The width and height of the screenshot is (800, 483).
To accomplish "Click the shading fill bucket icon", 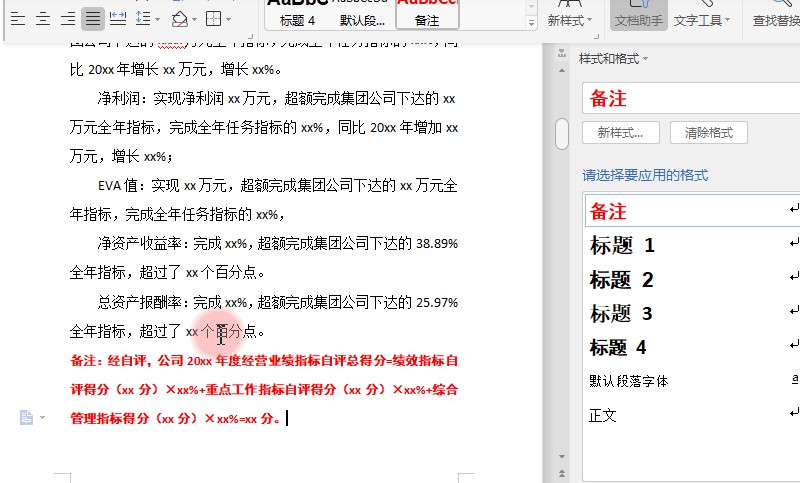I will pyautogui.click(x=179, y=19).
